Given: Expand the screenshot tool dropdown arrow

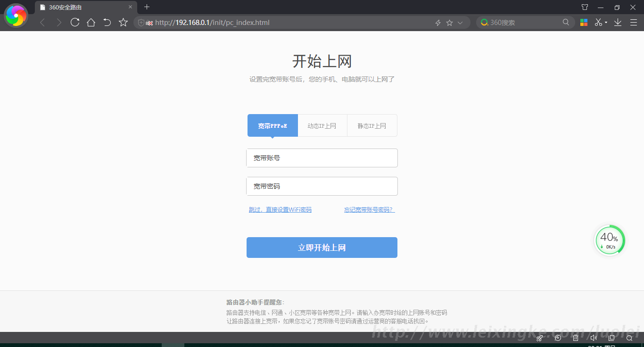Looking at the screenshot, I should point(606,23).
